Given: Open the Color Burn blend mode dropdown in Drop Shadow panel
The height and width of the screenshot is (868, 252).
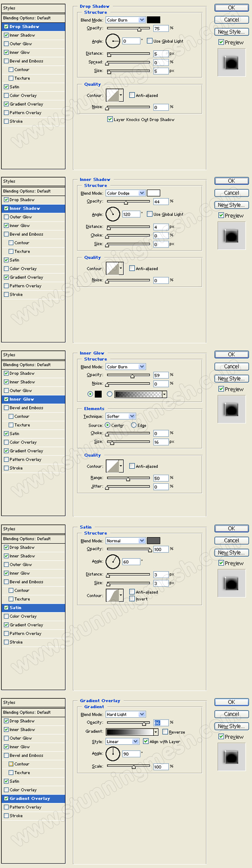Looking at the screenshot, I should 126,20.
